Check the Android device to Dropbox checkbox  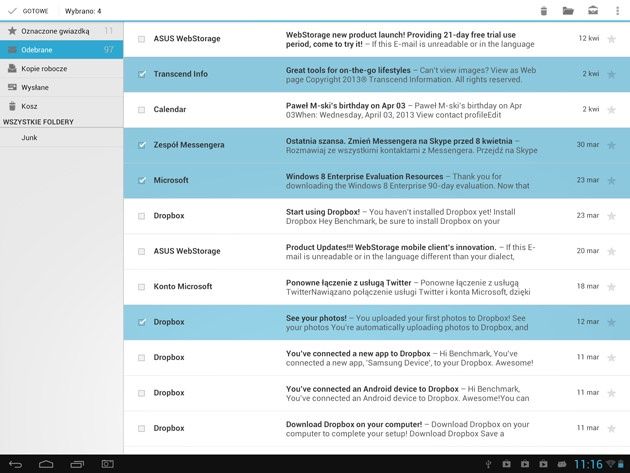point(141,393)
